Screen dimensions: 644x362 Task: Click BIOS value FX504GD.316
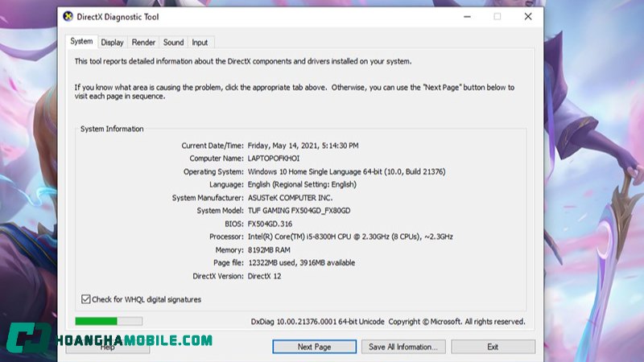270,224
